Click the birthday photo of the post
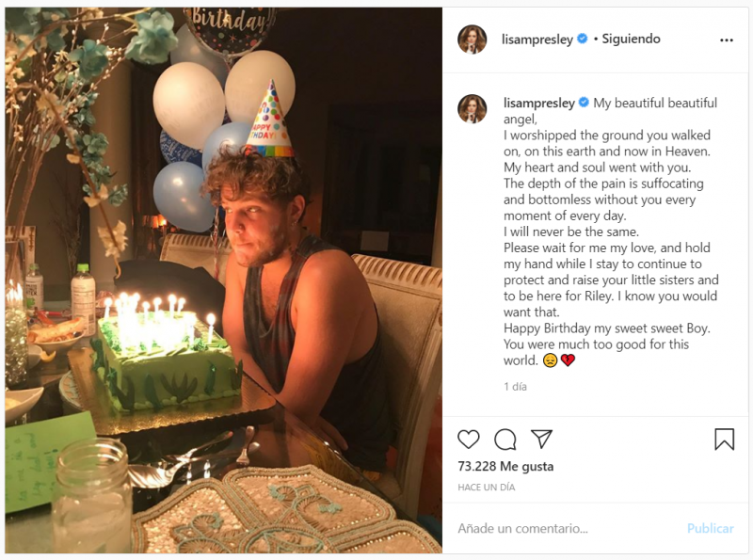 pyautogui.click(x=224, y=280)
